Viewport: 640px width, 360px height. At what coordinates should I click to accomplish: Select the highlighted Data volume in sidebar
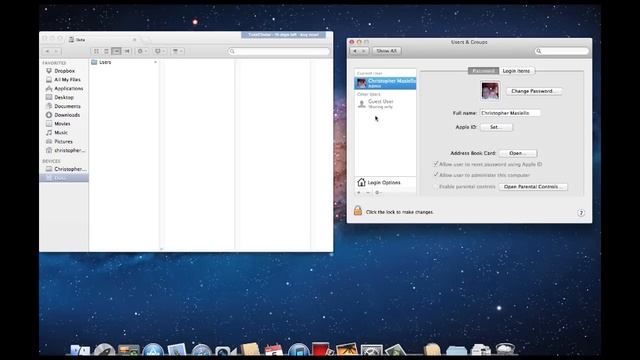(64, 178)
